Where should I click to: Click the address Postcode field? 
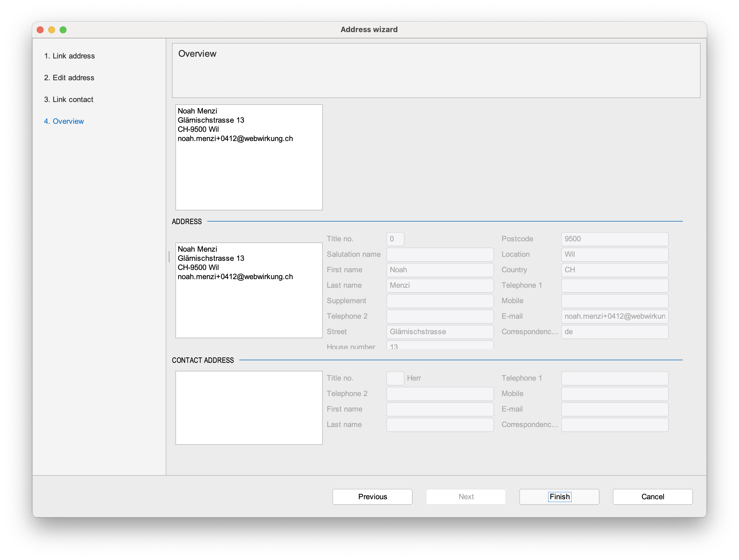click(614, 239)
